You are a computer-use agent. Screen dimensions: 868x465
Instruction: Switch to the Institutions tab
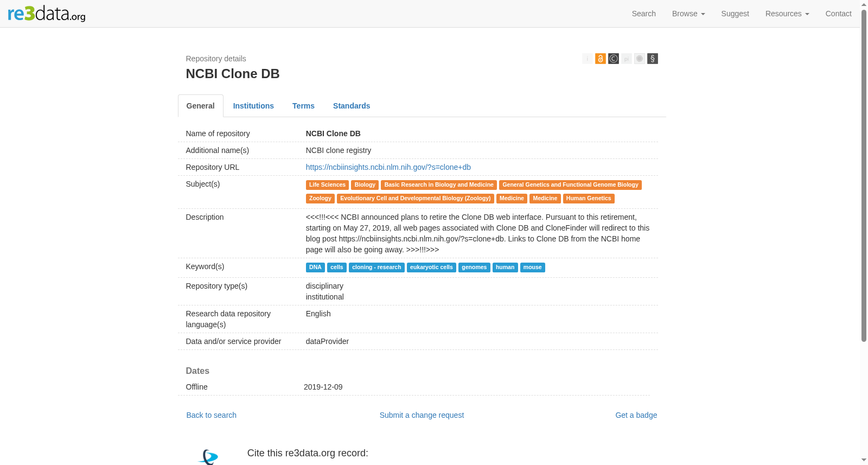click(x=253, y=106)
